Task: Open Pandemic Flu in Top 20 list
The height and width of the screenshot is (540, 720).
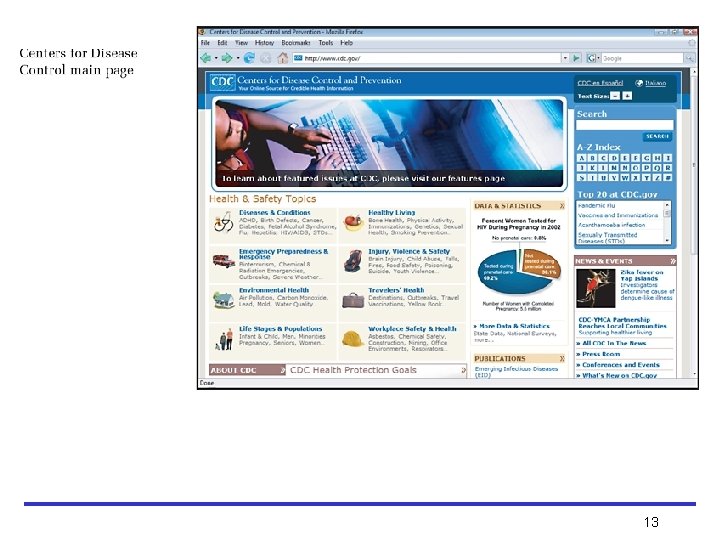Action: point(596,206)
